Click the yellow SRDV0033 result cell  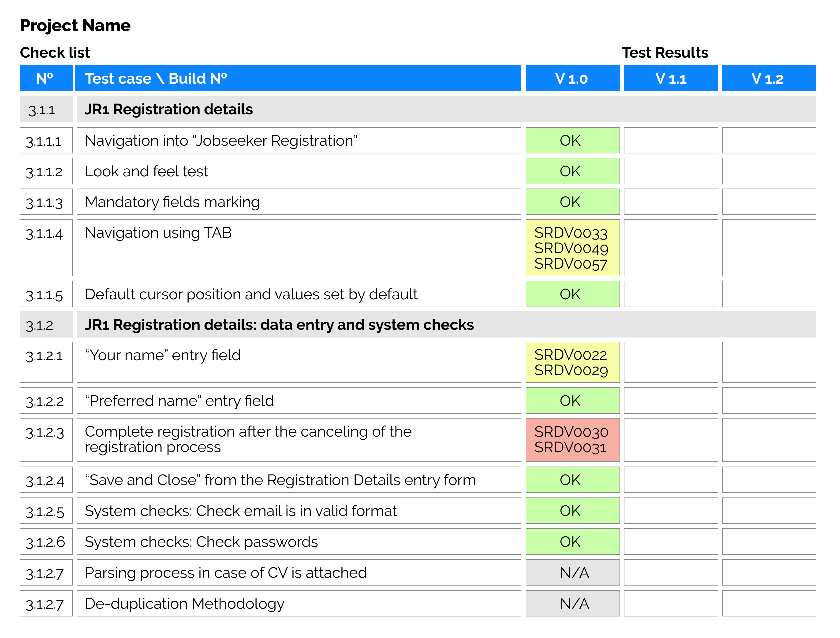(572, 248)
